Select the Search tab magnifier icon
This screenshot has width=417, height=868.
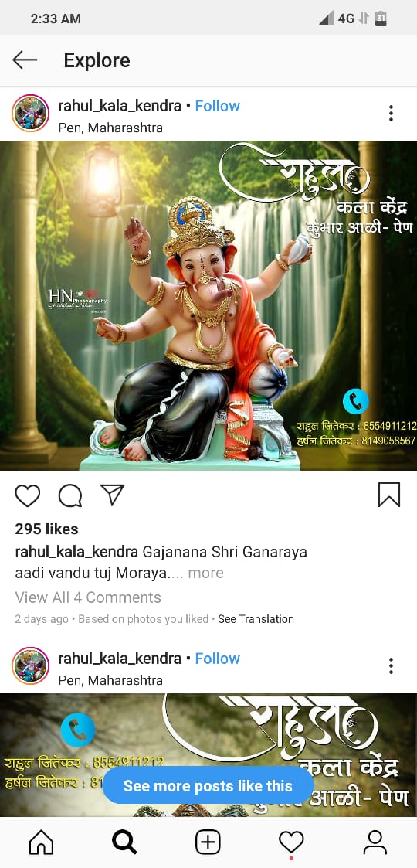pyautogui.click(x=124, y=842)
